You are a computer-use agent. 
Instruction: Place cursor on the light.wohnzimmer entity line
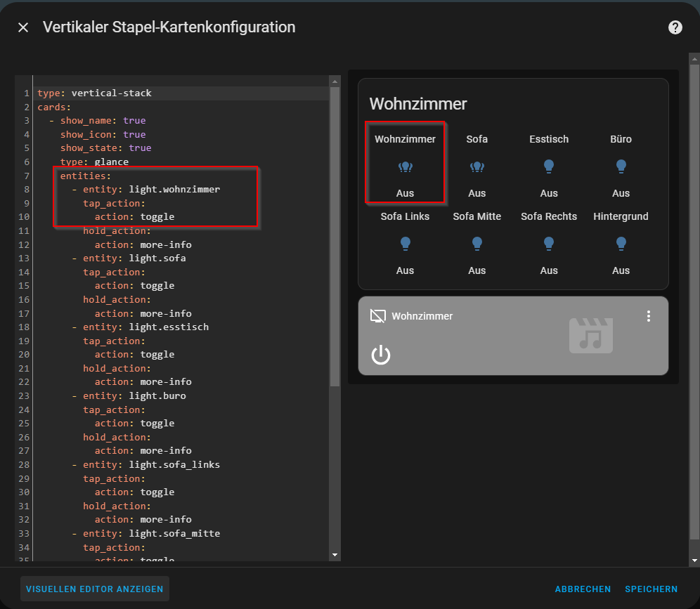174,190
